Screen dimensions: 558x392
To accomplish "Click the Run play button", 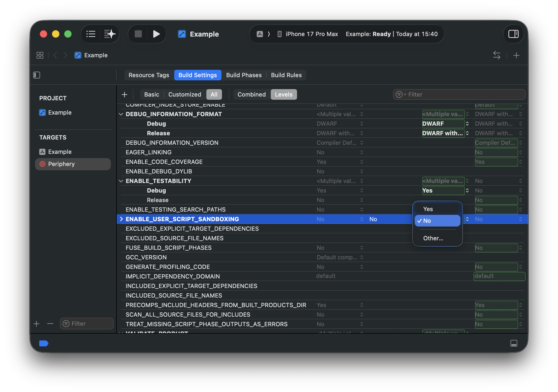I will coord(156,34).
